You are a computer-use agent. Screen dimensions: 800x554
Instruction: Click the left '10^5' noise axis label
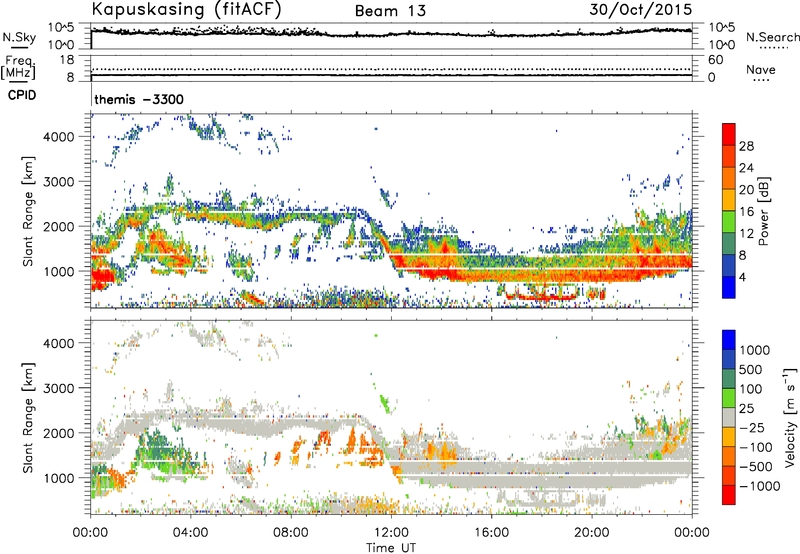coord(61,27)
